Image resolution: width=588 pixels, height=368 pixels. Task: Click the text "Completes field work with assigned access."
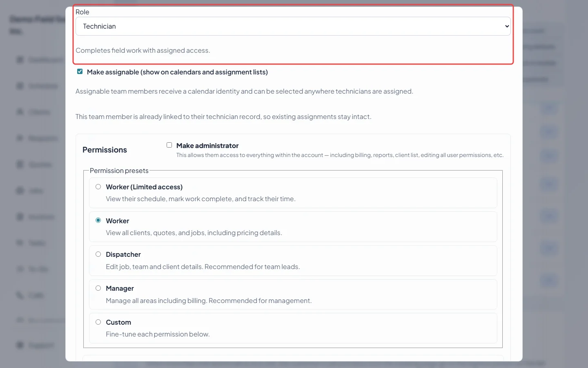pyautogui.click(x=143, y=50)
